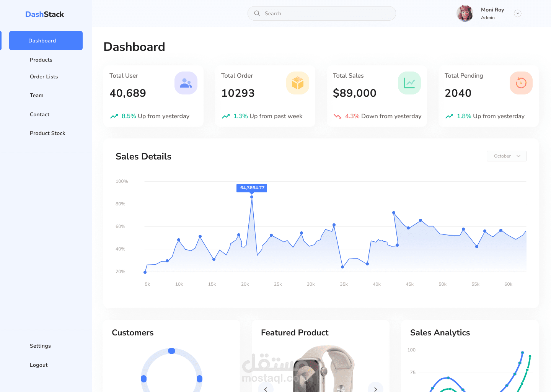This screenshot has height=392, width=551.
Task: Click the green trend arrow beside 1.8%
Action: [449, 116]
